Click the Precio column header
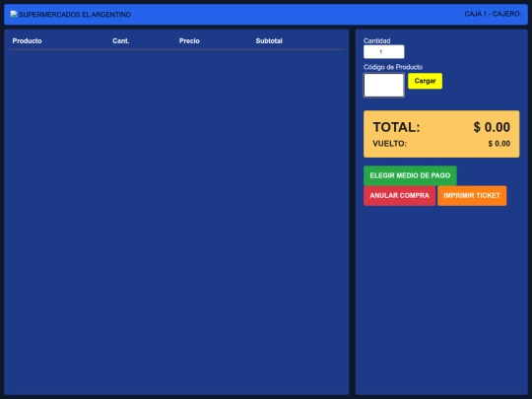Viewport: 532px width, 399px height. pyautogui.click(x=189, y=41)
